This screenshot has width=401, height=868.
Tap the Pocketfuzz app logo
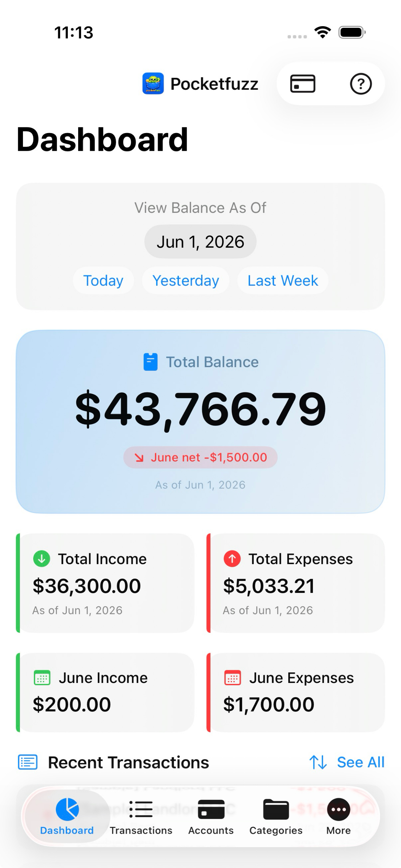[153, 84]
